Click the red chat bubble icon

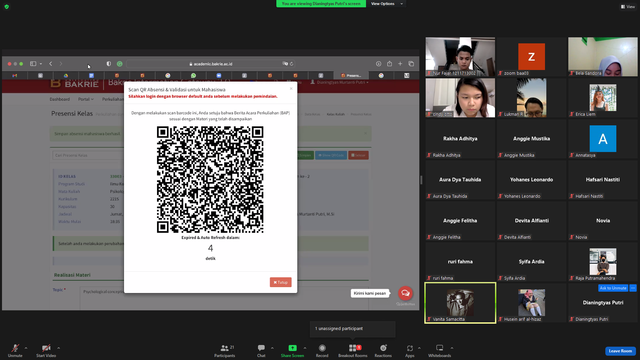[x=405, y=293]
